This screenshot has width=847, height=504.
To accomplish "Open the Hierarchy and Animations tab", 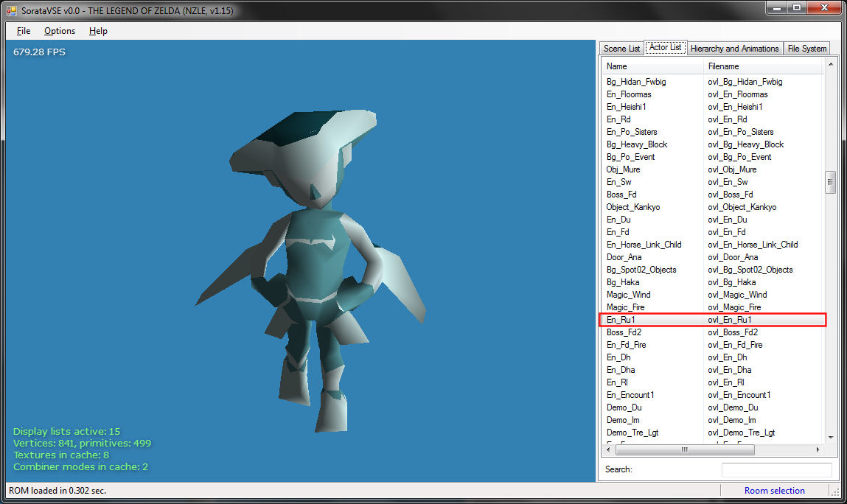I will pyautogui.click(x=734, y=49).
